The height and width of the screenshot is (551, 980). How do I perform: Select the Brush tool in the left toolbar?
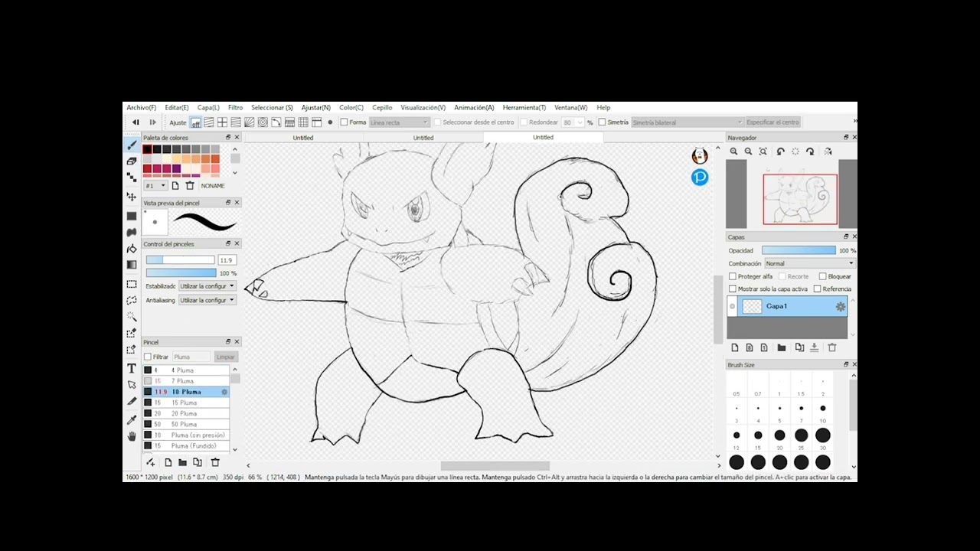[x=132, y=145]
